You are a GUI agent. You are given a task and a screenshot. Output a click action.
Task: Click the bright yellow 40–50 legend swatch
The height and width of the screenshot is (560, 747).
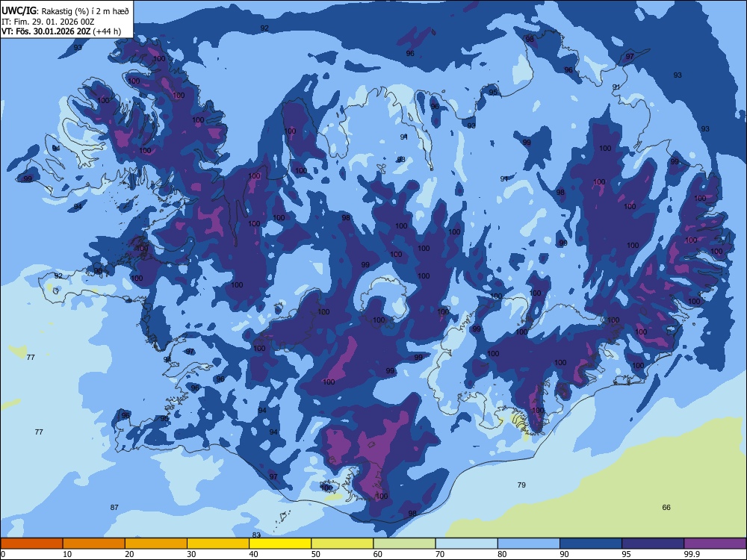click(280, 544)
